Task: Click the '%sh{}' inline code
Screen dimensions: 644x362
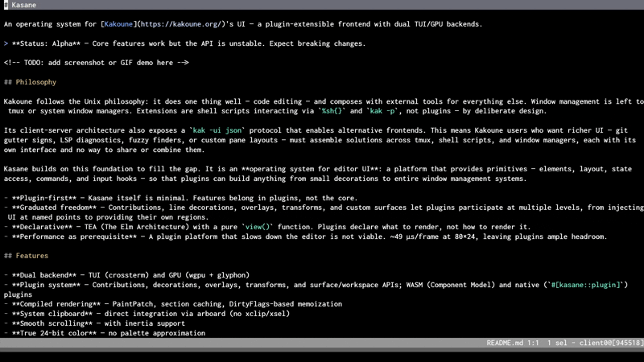Action: tap(332, 111)
